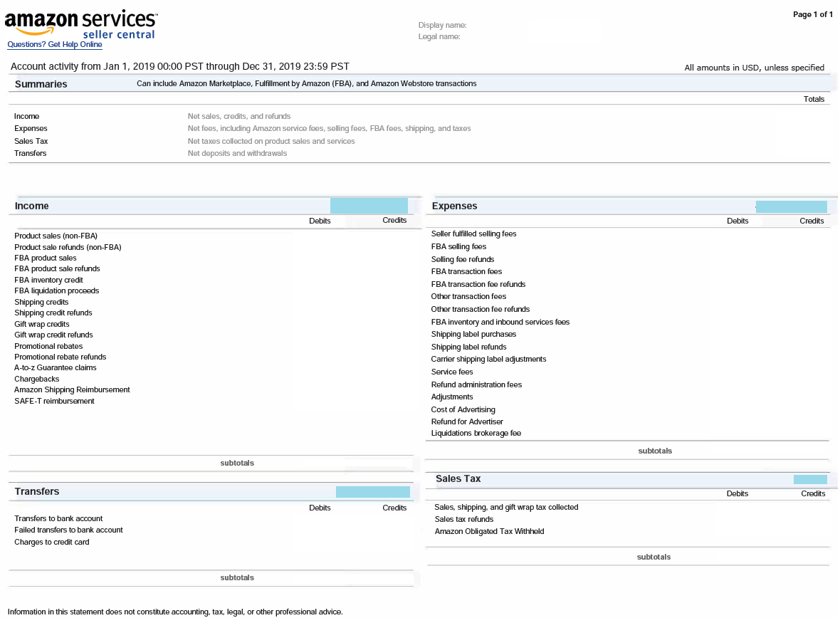Click the Sales tax refunds row
This screenshot has width=840, height=618.
464,519
